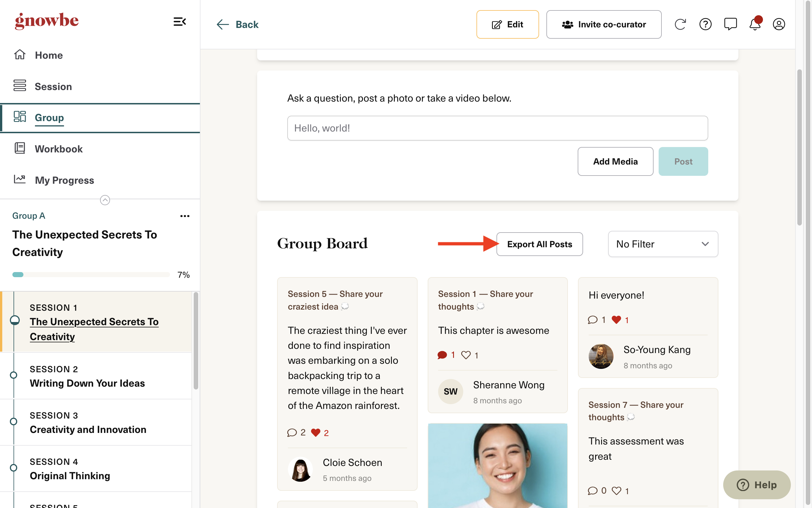Viewport: 812px width, 508px height.
Task: Open Group A three-dots options menu
Action: 185,216
